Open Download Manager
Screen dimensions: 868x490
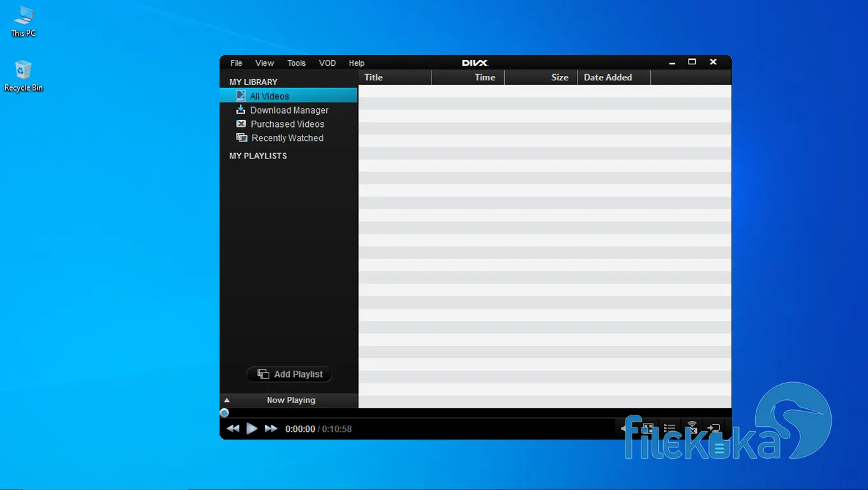[x=289, y=110]
